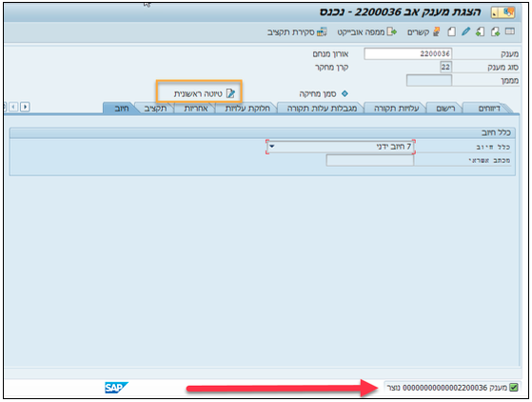Open the dropdown arrow next to services icon
This screenshot has height=402, width=532.
[x=496, y=13]
